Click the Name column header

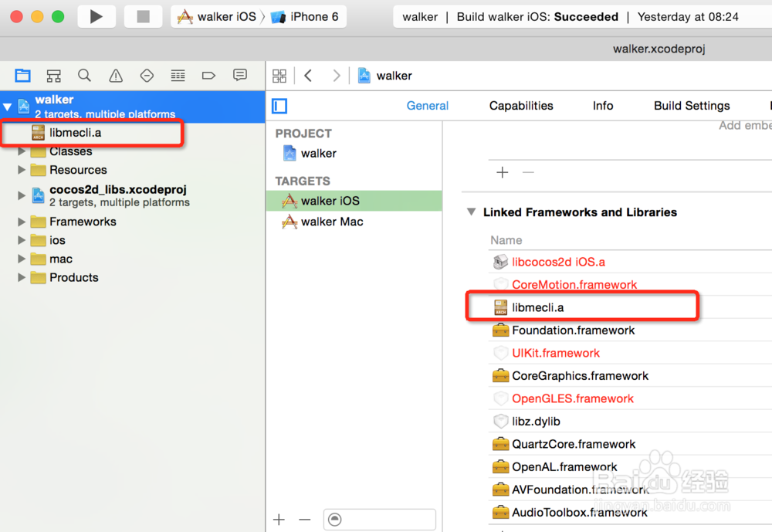coord(506,240)
